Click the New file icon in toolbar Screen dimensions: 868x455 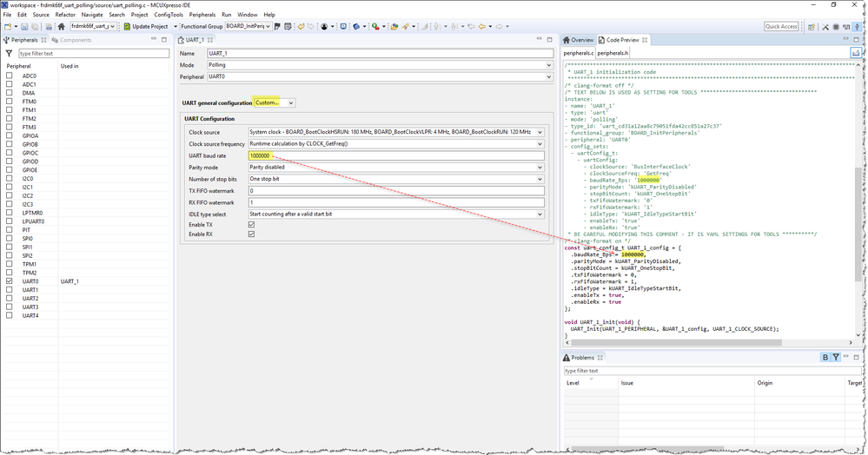(x=8, y=27)
